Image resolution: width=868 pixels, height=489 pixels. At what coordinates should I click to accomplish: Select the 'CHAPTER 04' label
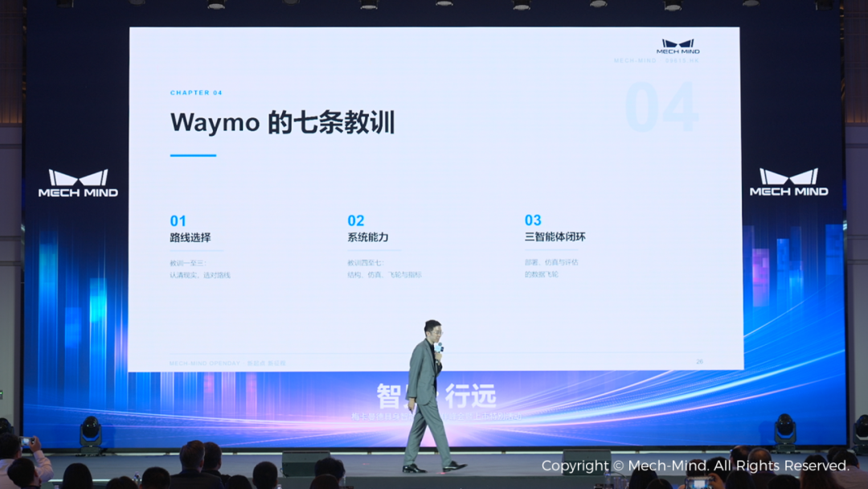coord(196,92)
